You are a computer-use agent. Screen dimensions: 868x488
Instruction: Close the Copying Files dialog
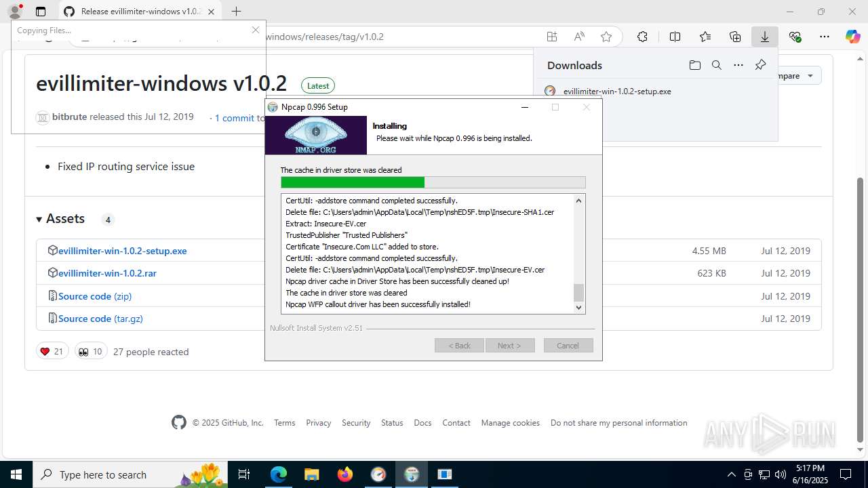256,30
